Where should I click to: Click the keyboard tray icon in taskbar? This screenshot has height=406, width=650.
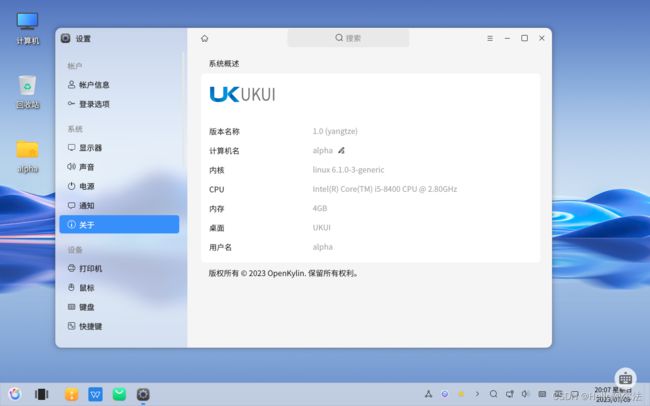542,394
